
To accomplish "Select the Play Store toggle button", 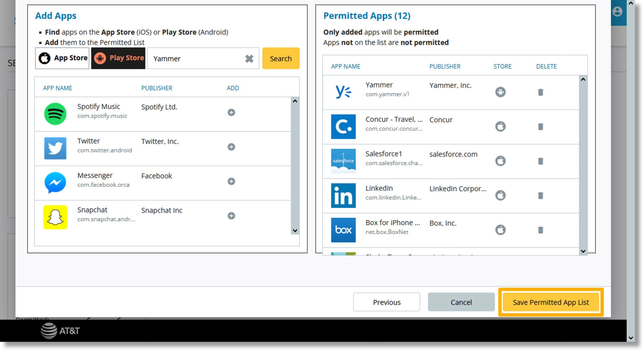I will [x=119, y=58].
